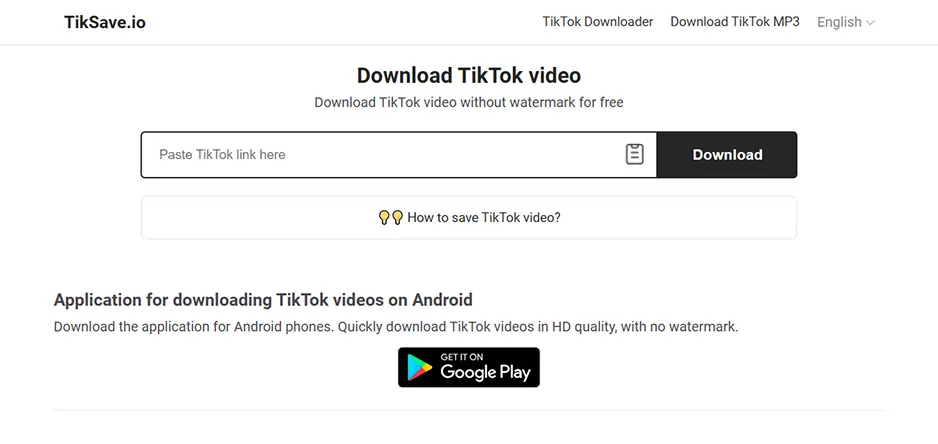Click the clipboard paste icon in link field
Screen dimensions: 938x444
pyautogui.click(x=634, y=154)
